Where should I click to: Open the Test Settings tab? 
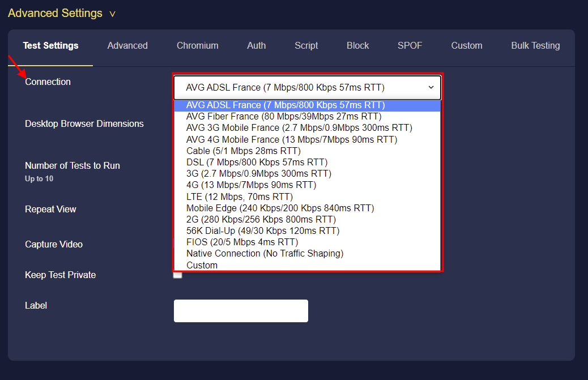(50, 45)
